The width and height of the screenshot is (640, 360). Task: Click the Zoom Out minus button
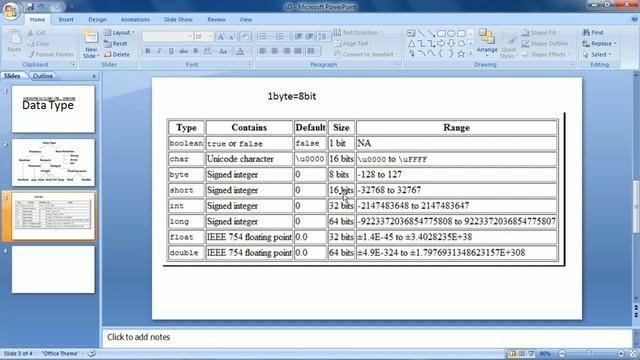point(562,353)
